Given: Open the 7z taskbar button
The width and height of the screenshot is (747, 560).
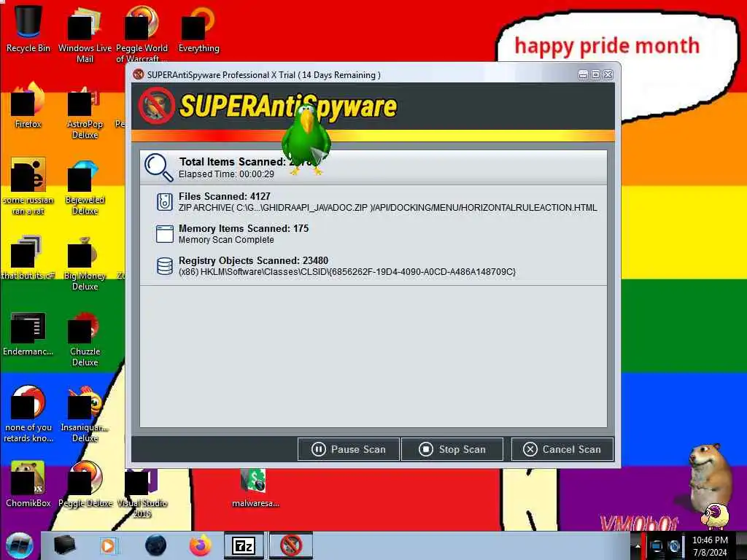Looking at the screenshot, I should tap(244, 545).
